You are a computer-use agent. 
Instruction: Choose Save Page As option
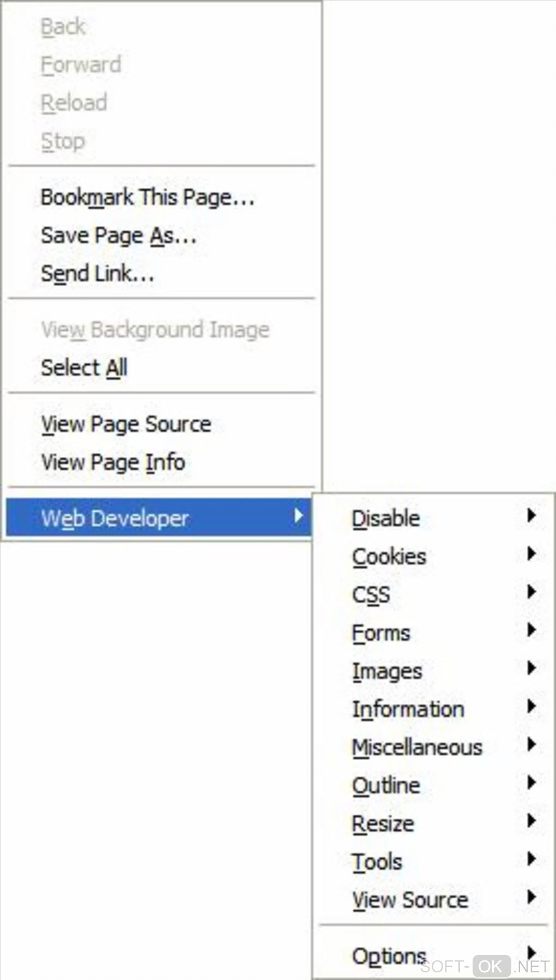pyautogui.click(x=118, y=236)
